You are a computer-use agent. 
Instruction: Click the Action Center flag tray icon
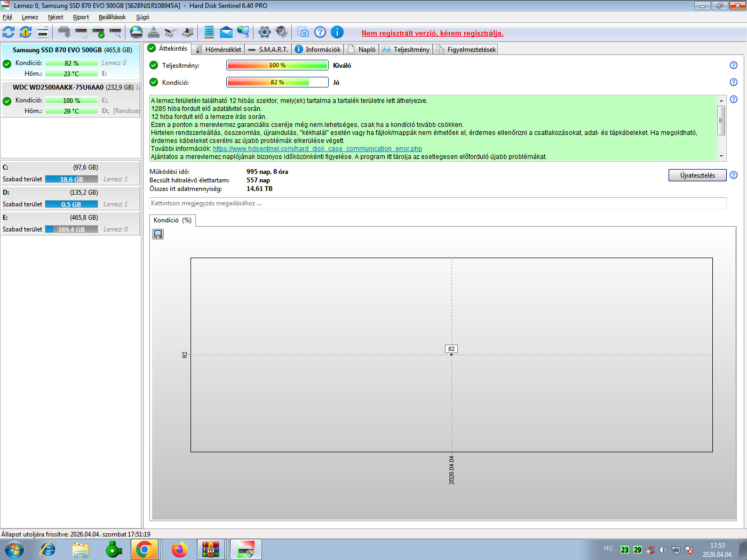click(689, 550)
